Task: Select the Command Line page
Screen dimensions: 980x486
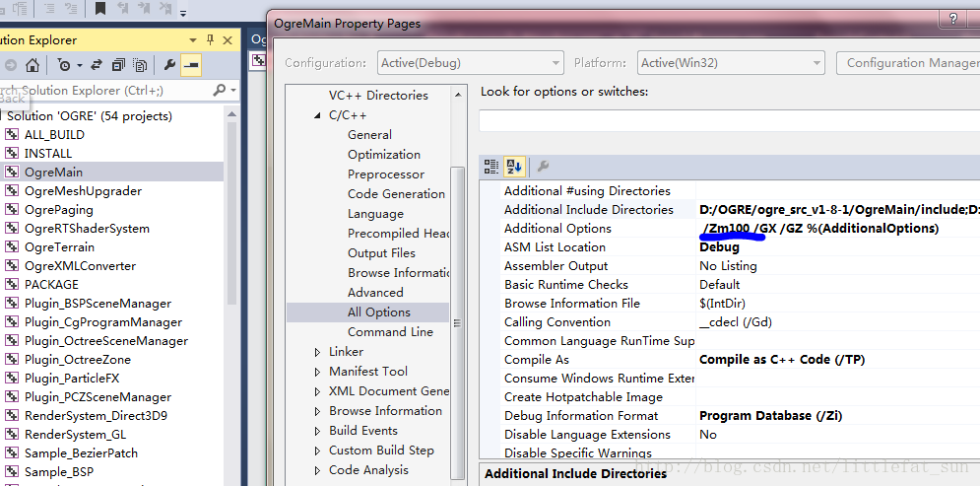Action: [390, 332]
